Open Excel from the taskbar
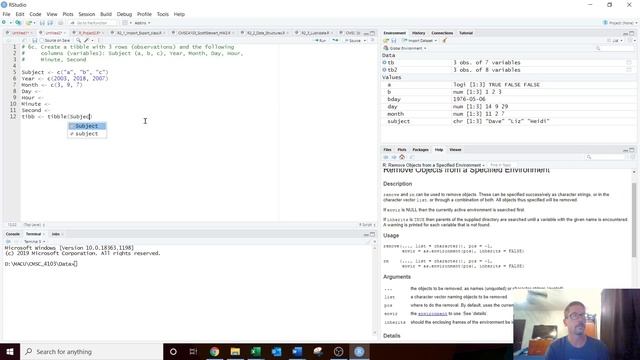The image size is (640, 360). coord(256,351)
